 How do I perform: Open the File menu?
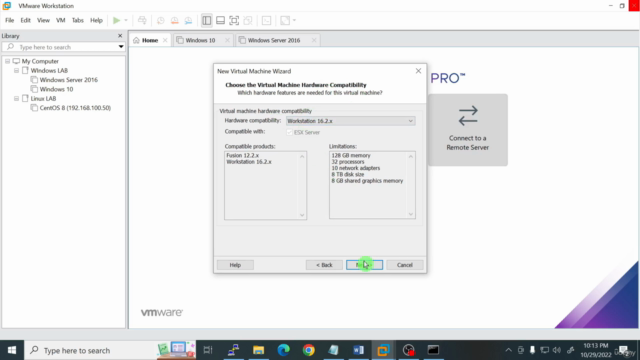pyautogui.click(x=9, y=20)
